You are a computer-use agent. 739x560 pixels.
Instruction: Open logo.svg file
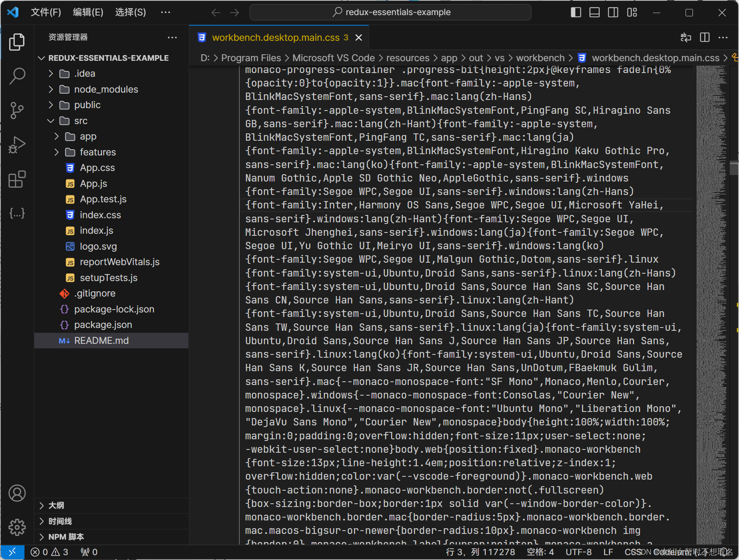(x=111, y=246)
